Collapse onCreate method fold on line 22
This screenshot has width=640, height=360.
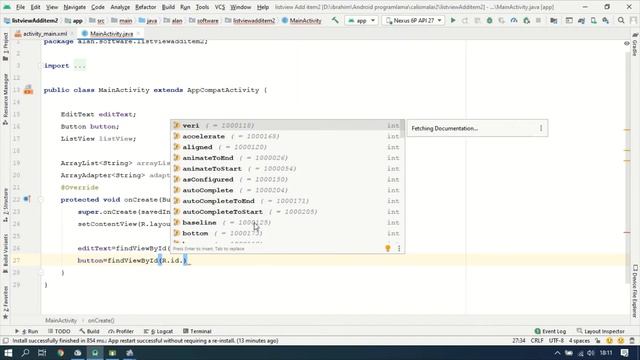(x=40, y=200)
